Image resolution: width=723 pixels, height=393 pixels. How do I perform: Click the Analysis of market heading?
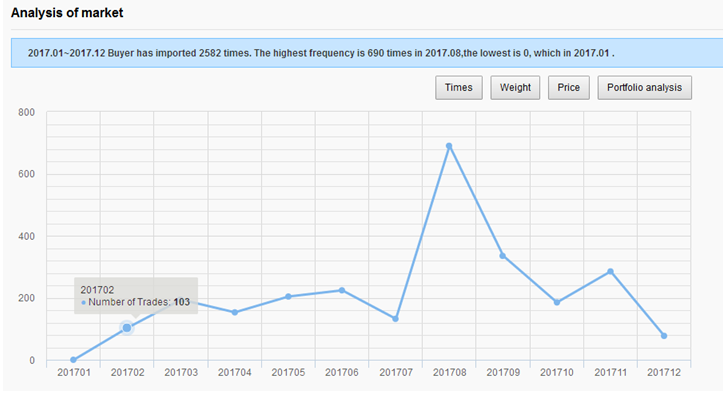[67, 13]
